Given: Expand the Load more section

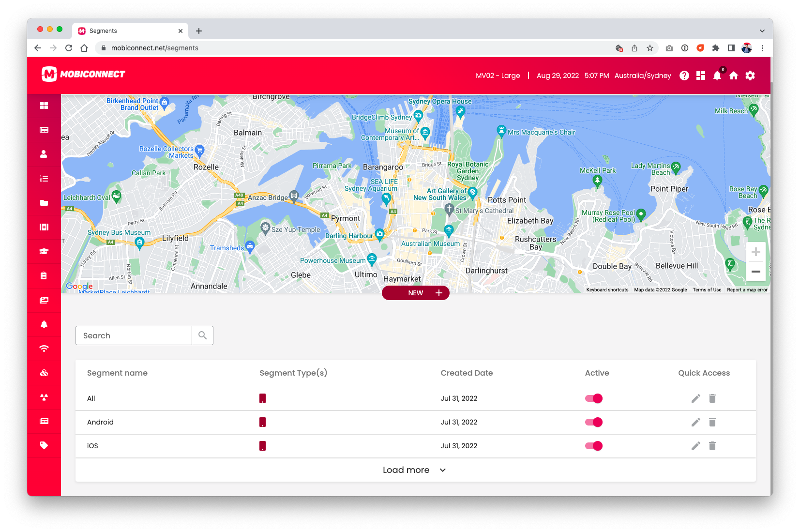Looking at the screenshot, I should coord(414,470).
